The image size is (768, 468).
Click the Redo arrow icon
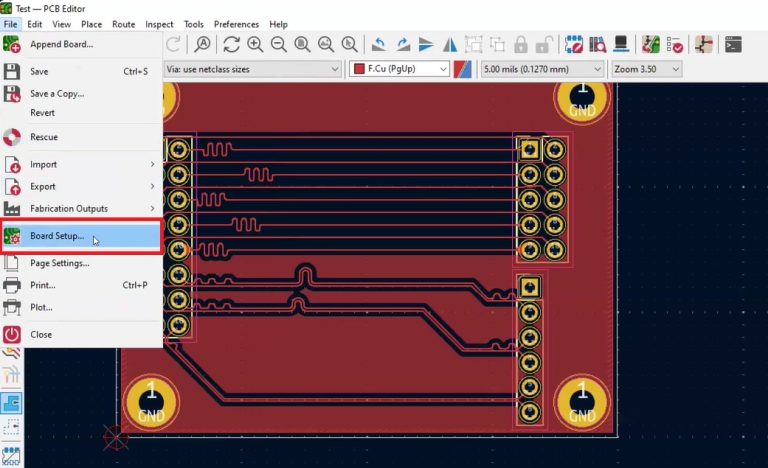point(173,45)
